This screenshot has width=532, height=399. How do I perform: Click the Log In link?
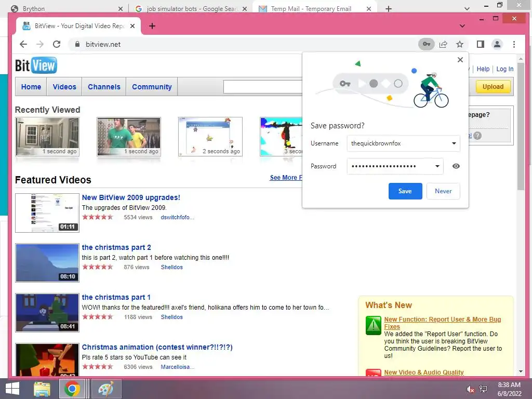pyautogui.click(x=504, y=69)
